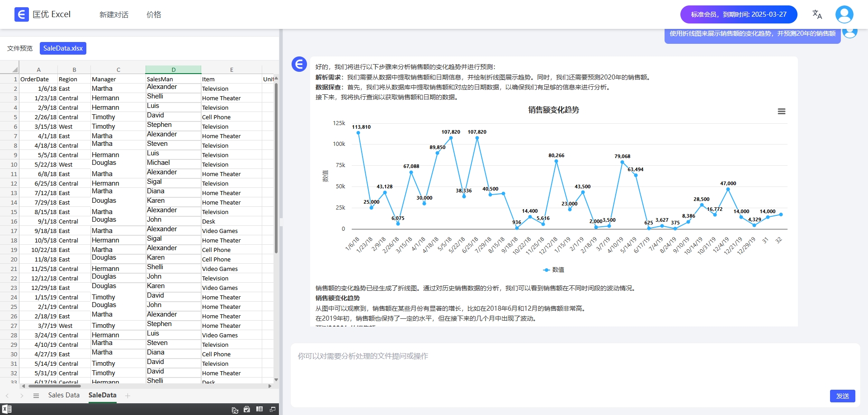The height and width of the screenshot is (415, 868).
Task: Select column header E
Action: (231, 70)
